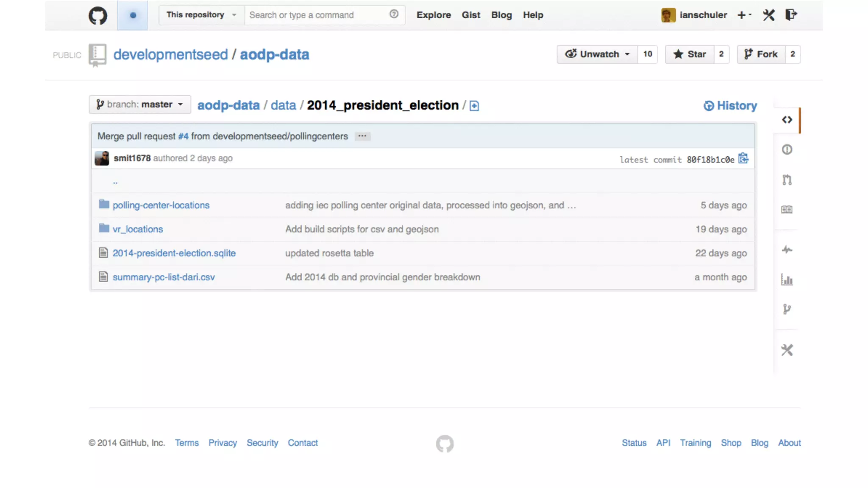The height and width of the screenshot is (488, 868).
Task: Open notifications blue dot indicator
Action: coord(133,15)
